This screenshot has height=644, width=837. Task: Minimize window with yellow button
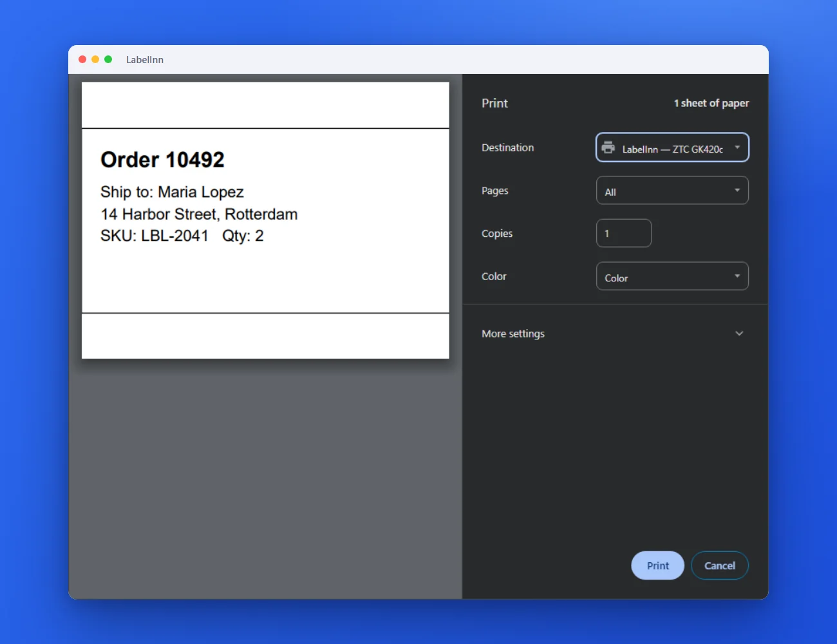(95, 59)
